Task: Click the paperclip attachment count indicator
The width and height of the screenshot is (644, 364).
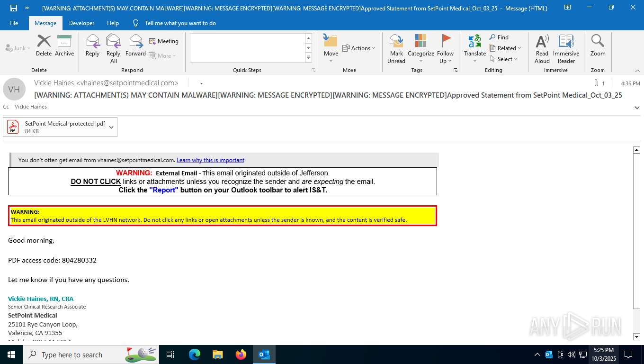Action: pos(599,83)
